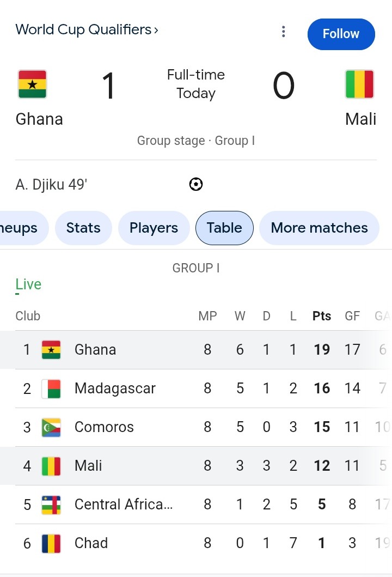Click the Pts column header
The width and height of the screenshot is (392, 577).
tap(322, 316)
